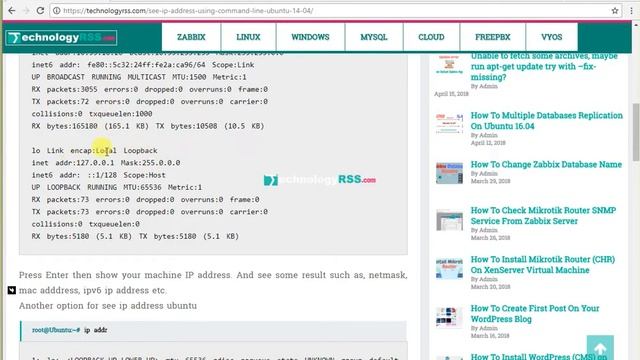The image size is (640, 360).
Task: Reload the page with the refresh icon
Action: point(40,11)
